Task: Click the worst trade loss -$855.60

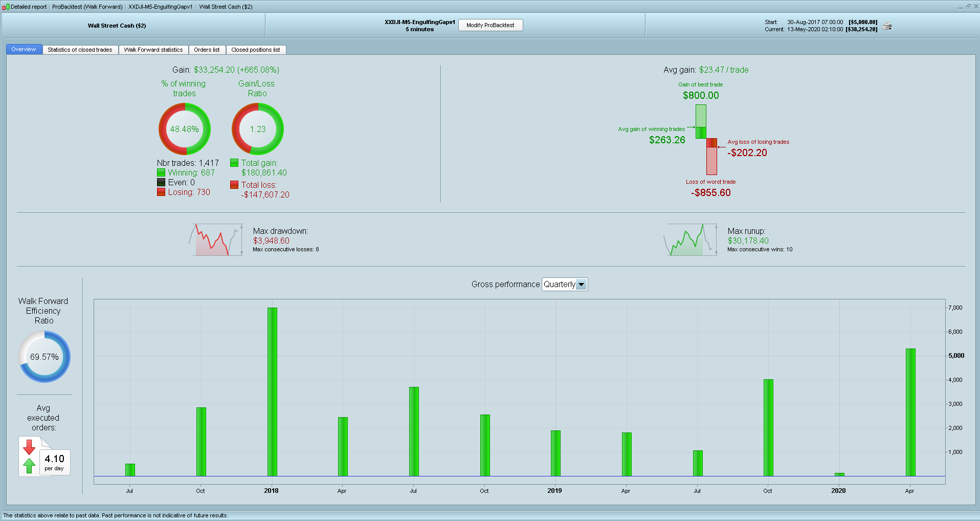Action: pyautogui.click(x=711, y=193)
